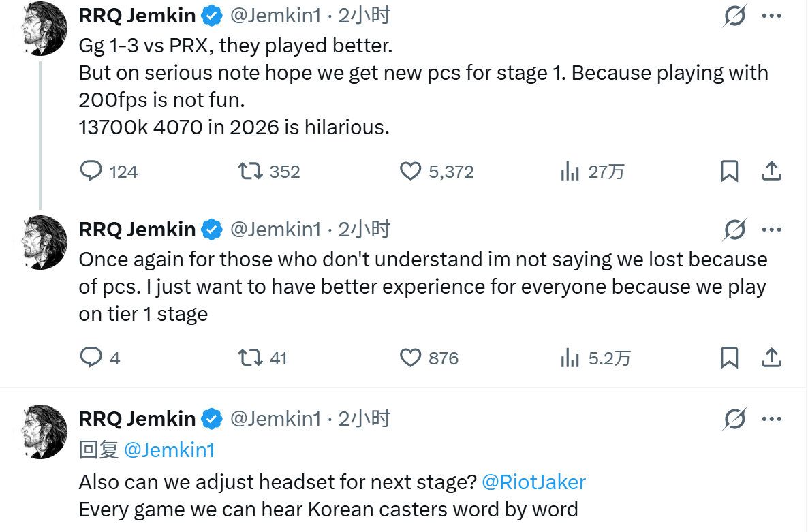Open the @RiotJaker mention link
The height and width of the screenshot is (532, 808).
point(533,482)
